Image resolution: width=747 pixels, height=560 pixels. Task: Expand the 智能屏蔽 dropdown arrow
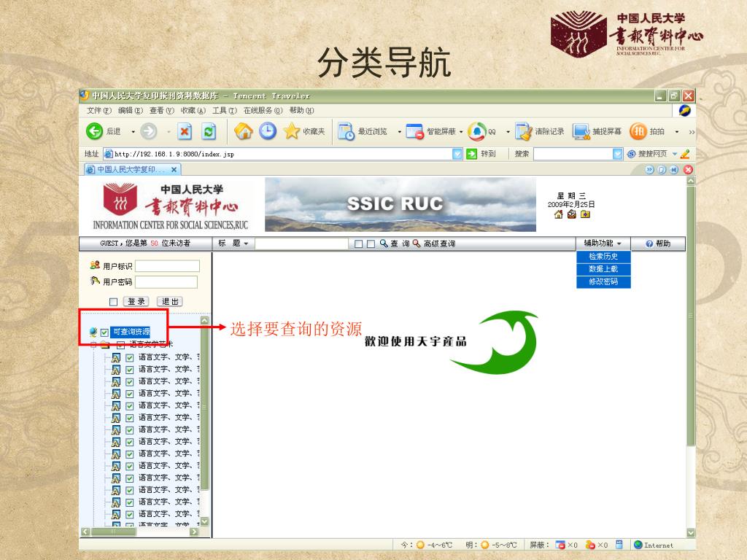point(461,132)
